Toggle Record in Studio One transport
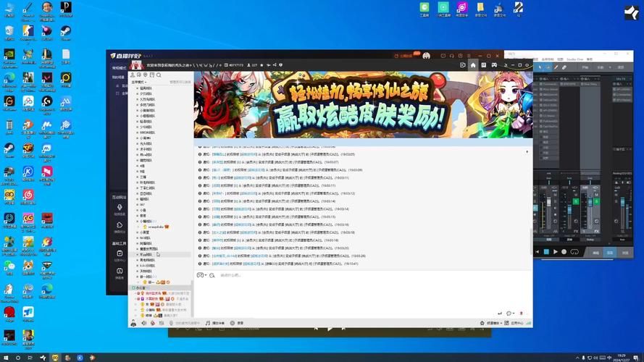The width and height of the screenshot is (644, 362). [564, 252]
